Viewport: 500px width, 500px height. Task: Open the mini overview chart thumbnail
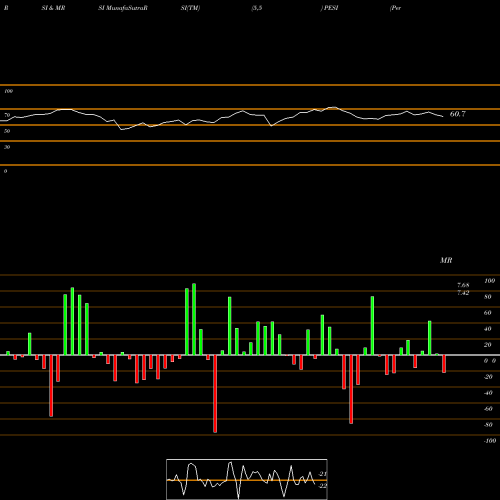[x=247, y=479]
